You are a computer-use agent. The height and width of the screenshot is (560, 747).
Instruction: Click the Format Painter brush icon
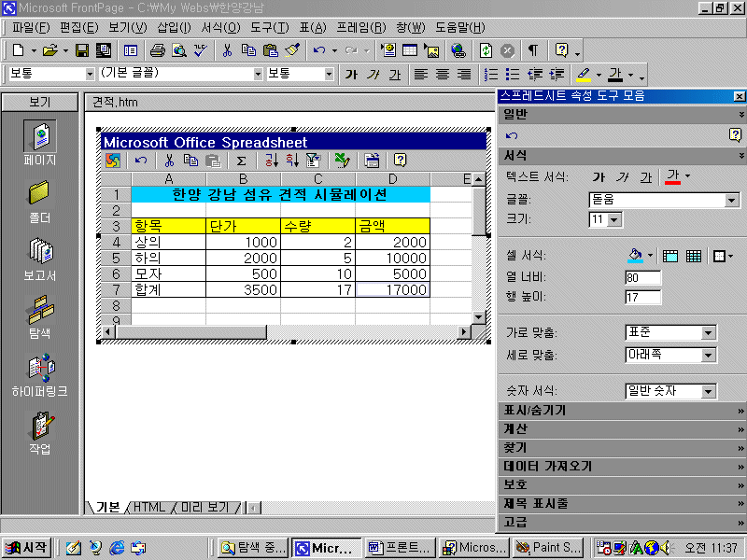292,50
